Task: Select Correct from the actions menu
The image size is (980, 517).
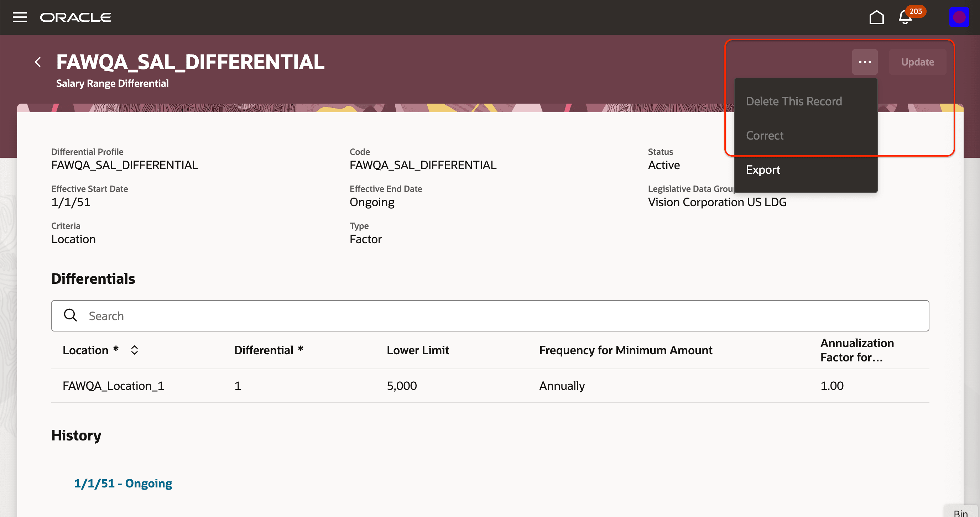Action: [765, 135]
